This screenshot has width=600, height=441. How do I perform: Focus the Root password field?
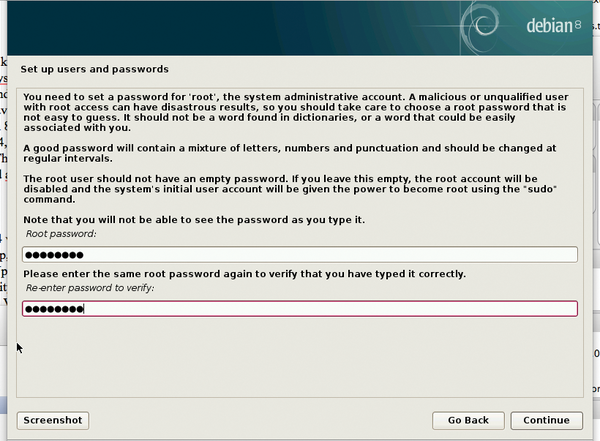(x=300, y=255)
